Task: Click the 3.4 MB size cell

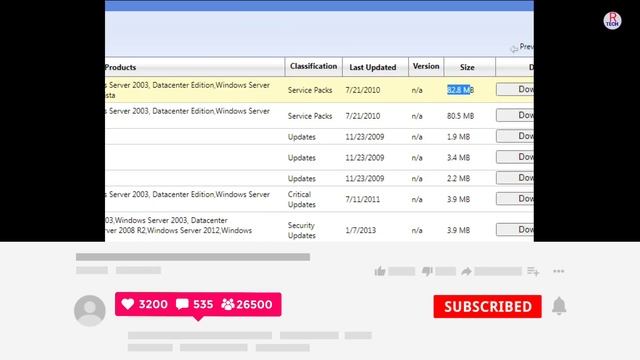Action: click(458, 158)
